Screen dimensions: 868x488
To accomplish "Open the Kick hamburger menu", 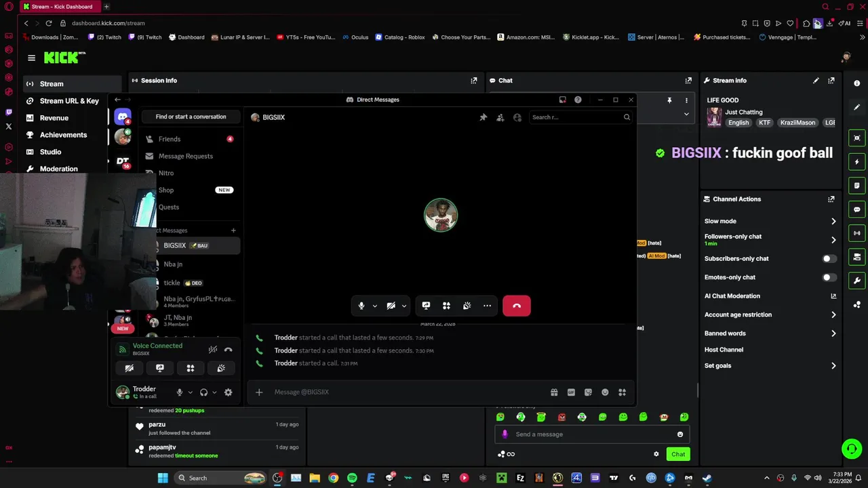I will tap(31, 58).
